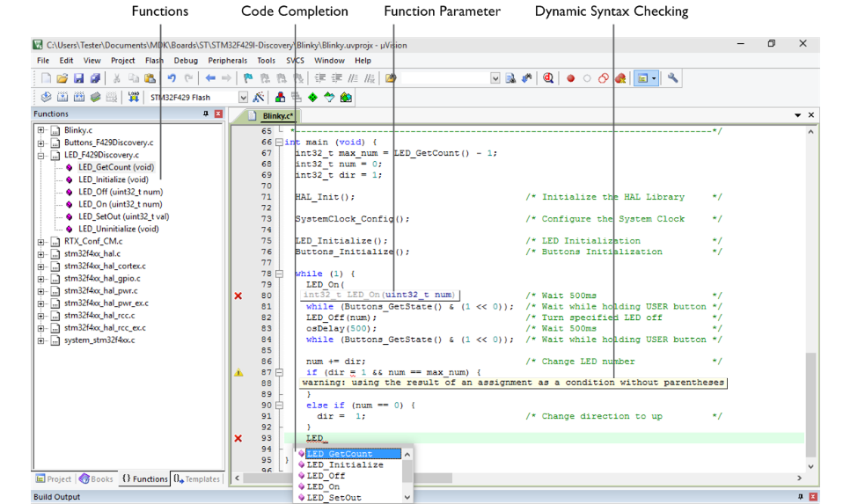
Task: Collapse the main function code fold
Action: 279,142
